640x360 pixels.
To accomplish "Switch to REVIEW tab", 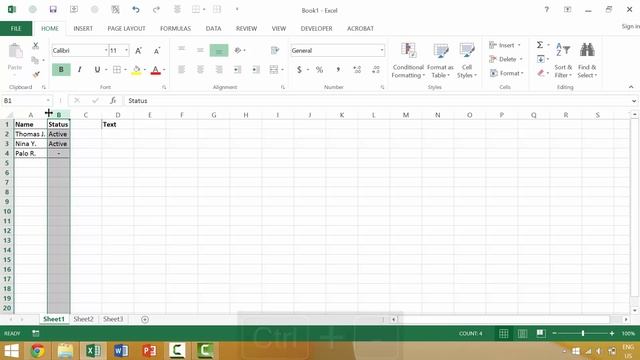I will (246, 29).
